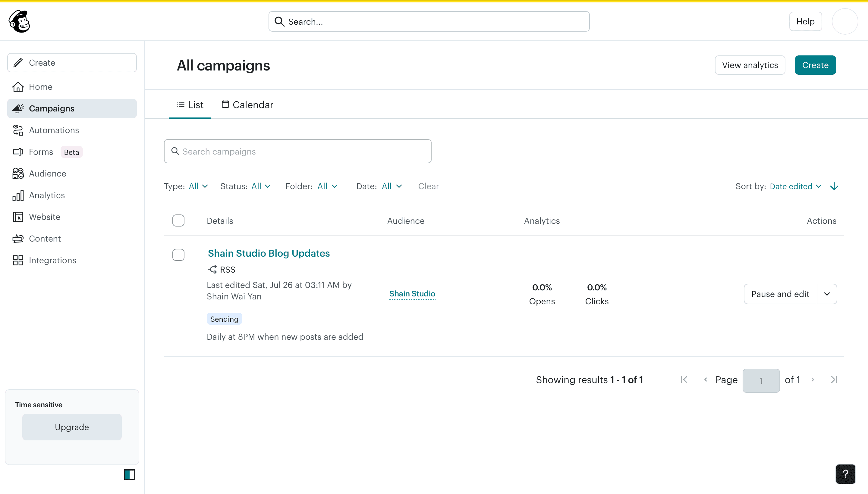Open the Pause and edit dropdown chevron
The height and width of the screenshot is (494, 868).
point(827,294)
